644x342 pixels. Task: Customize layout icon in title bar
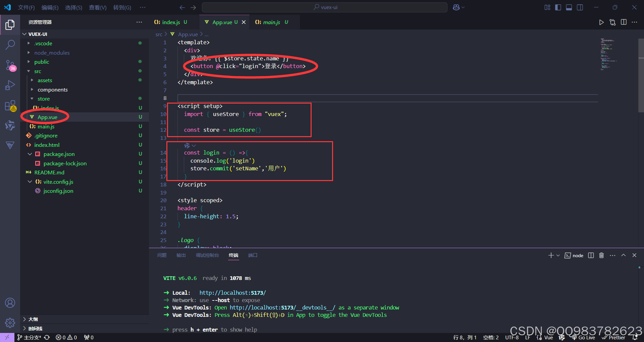point(547,7)
